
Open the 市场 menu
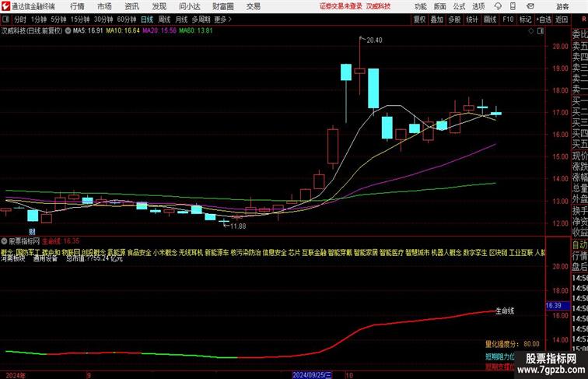[105, 6]
